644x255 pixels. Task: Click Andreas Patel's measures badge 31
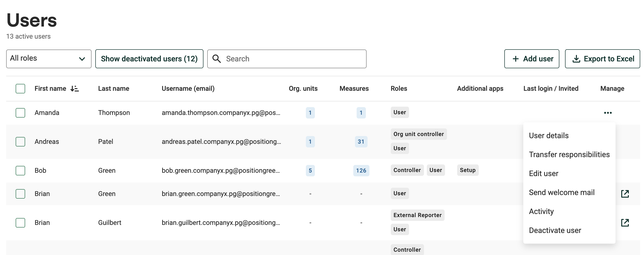361,142
